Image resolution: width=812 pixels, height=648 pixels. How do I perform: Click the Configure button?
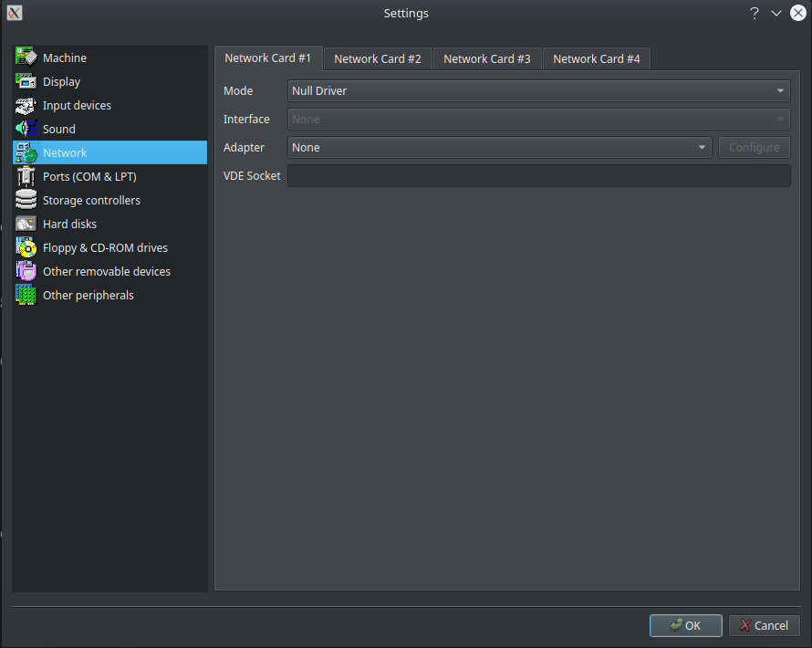755,148
